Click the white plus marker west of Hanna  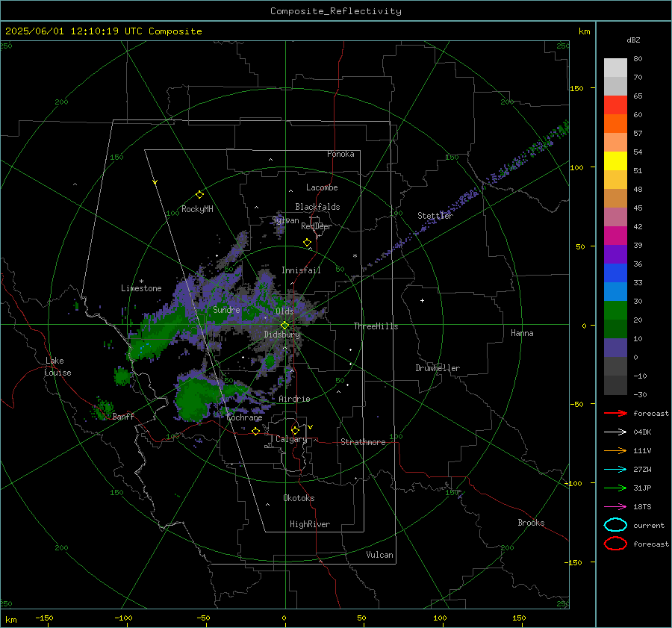(422, 300)
